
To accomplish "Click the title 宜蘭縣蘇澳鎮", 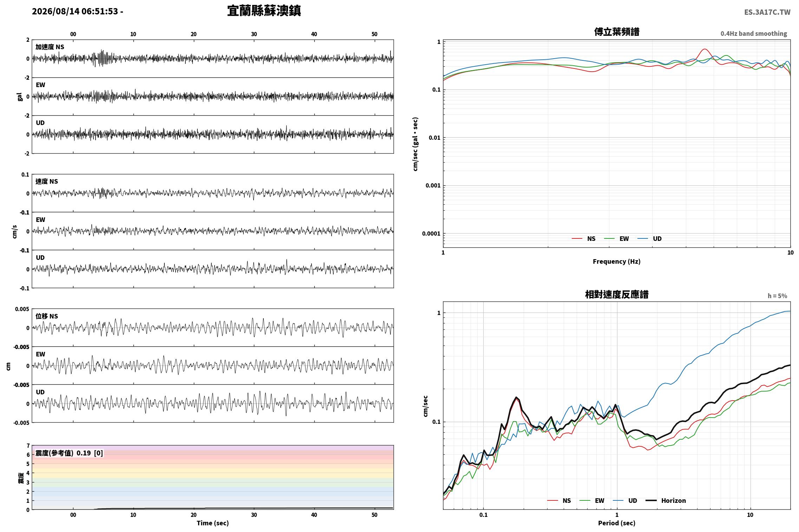I will click(x=264, y=11).
